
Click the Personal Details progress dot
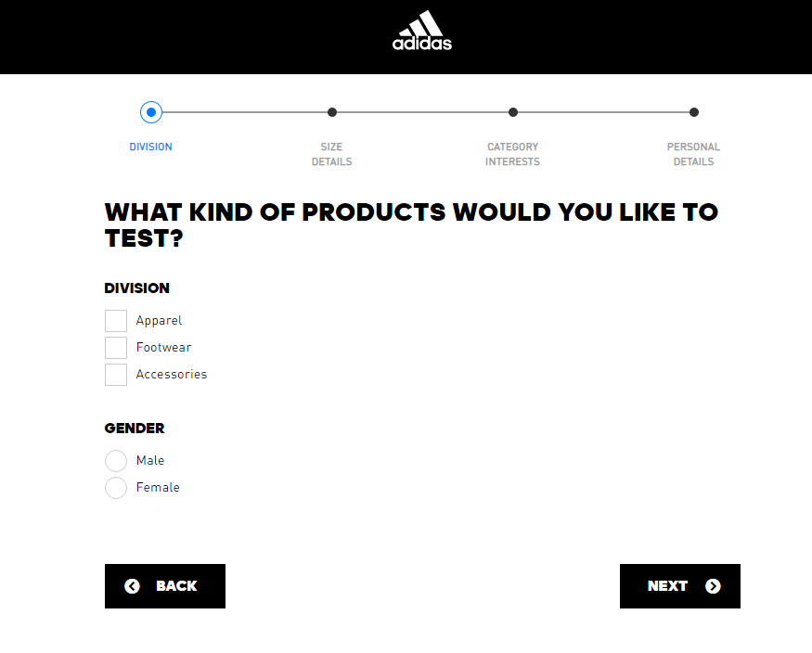point(693,111)
